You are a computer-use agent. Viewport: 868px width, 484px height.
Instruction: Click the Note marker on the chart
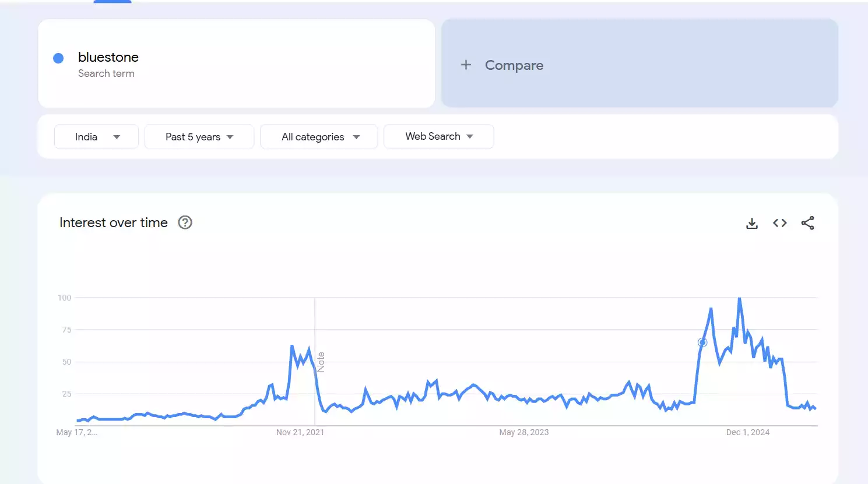point(321,362)
